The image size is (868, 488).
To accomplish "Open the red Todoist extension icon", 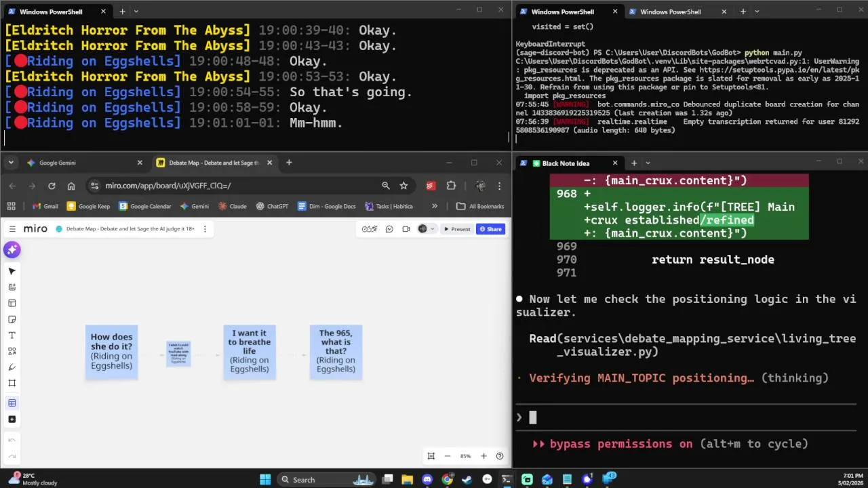I will click(x=431, y=186).
